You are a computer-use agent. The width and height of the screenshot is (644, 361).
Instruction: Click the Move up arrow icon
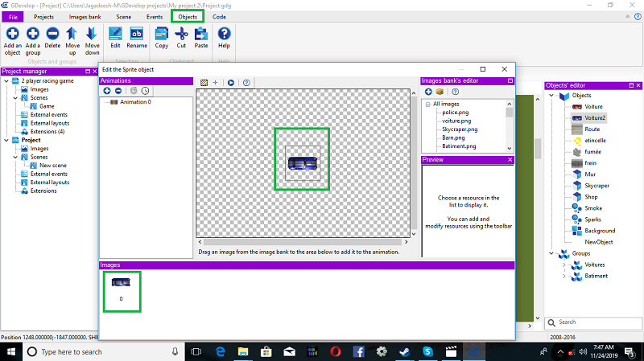tap(72, 34)
